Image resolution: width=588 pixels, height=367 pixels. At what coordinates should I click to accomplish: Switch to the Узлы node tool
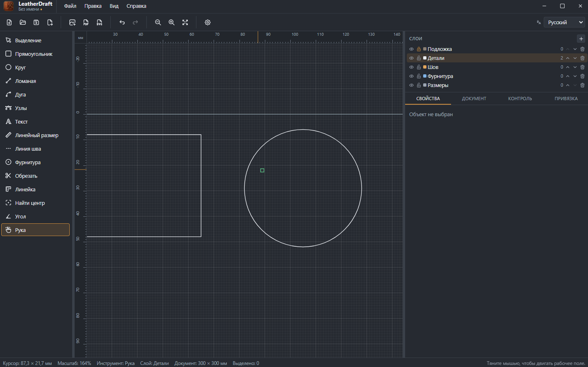[x=35, y=108]
